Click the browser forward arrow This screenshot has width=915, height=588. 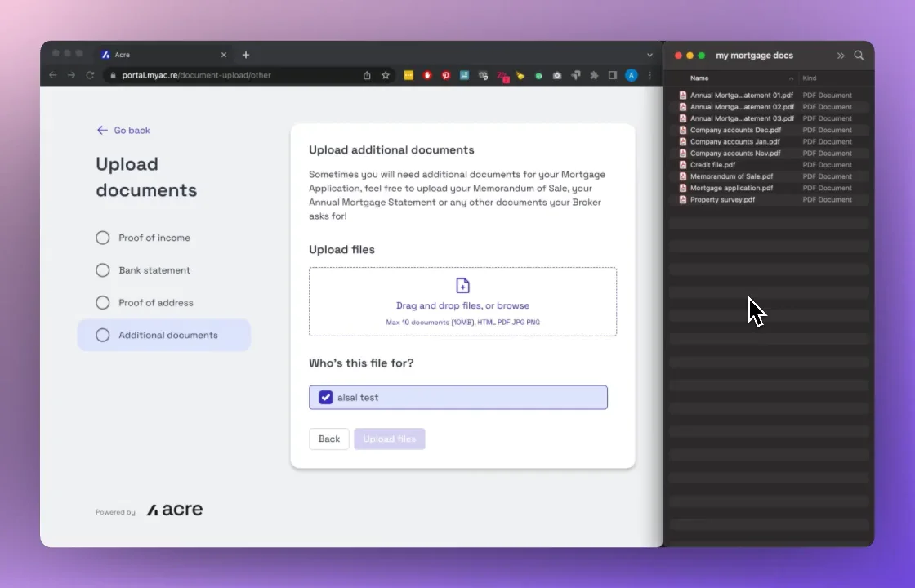pyautogui.click(x=71, y=75)
